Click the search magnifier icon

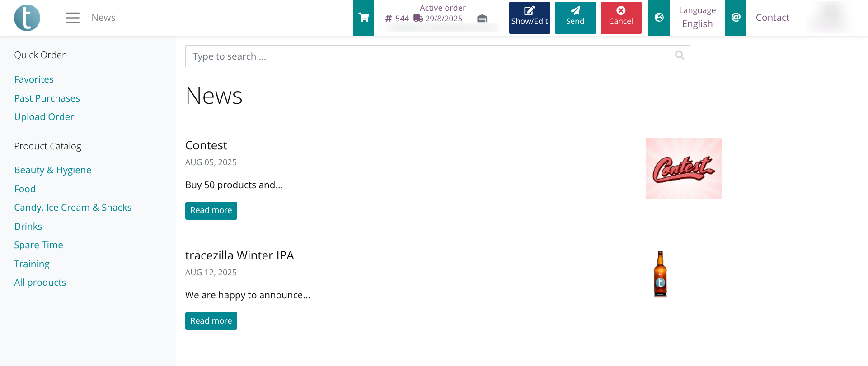[680, 55]
